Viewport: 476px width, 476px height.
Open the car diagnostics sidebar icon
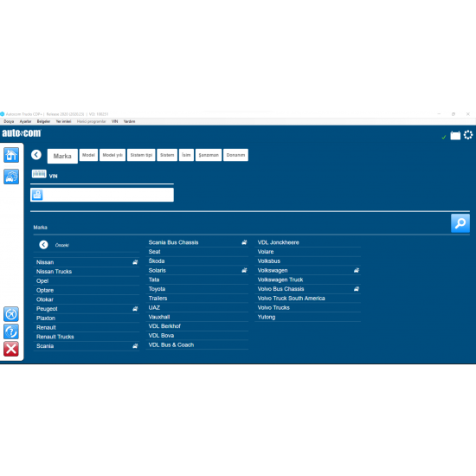point(11,177)
